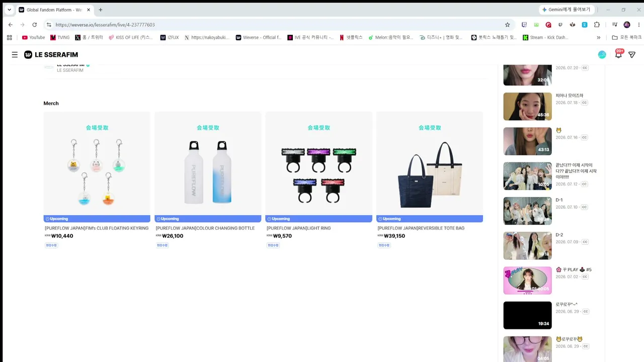Reload the current page
The height and width of the screenshot is (362, 644).
pyautogui.click(x=34, y=25)
